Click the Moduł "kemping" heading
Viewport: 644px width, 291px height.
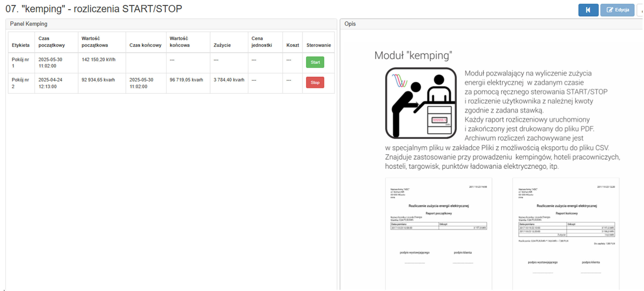tap(413, 55)
